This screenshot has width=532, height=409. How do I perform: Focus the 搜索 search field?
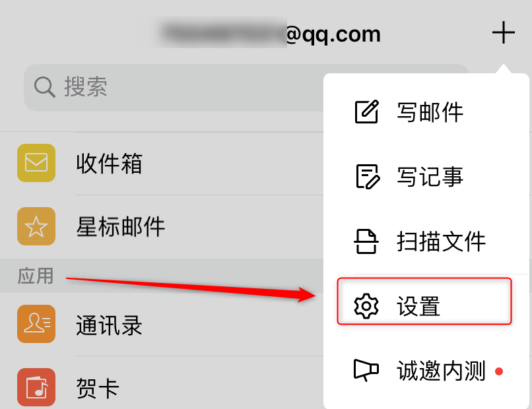pos(174,88)
